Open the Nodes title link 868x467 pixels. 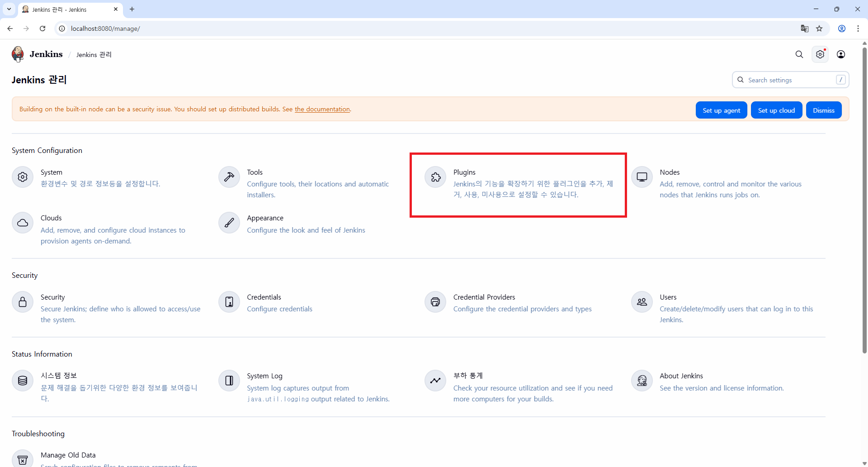pos(670,172)
